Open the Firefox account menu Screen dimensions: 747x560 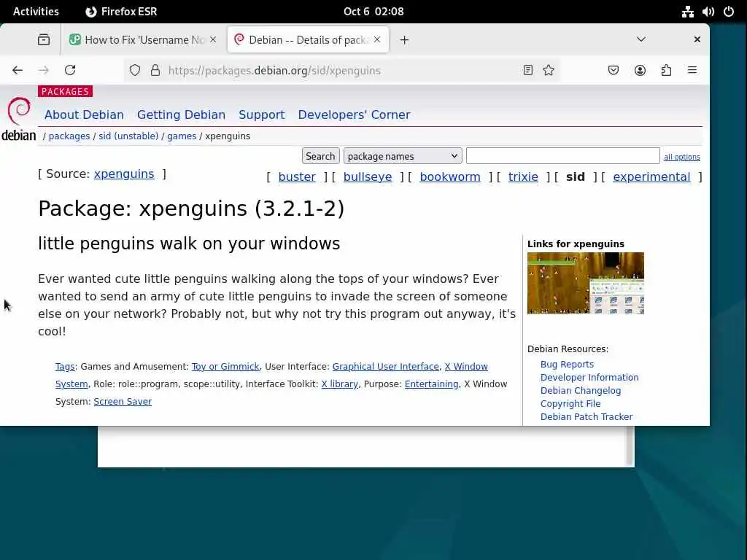click(640, 71)
